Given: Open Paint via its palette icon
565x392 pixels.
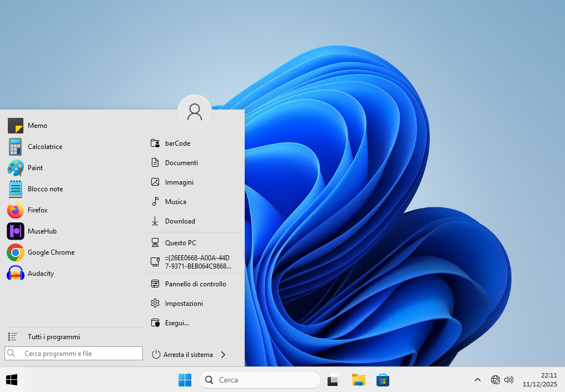Looking at the screenshot, I should (x=16, y=168).
